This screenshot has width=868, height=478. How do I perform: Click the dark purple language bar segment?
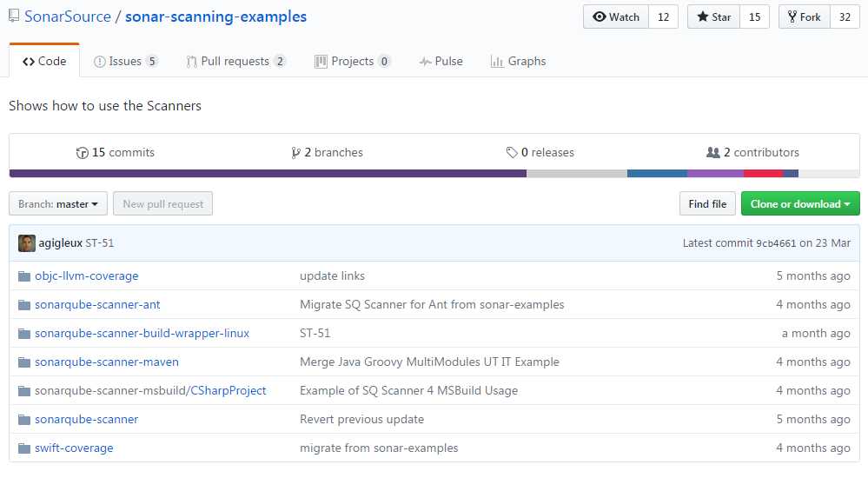pyautogui.click(x=268, y=173)
